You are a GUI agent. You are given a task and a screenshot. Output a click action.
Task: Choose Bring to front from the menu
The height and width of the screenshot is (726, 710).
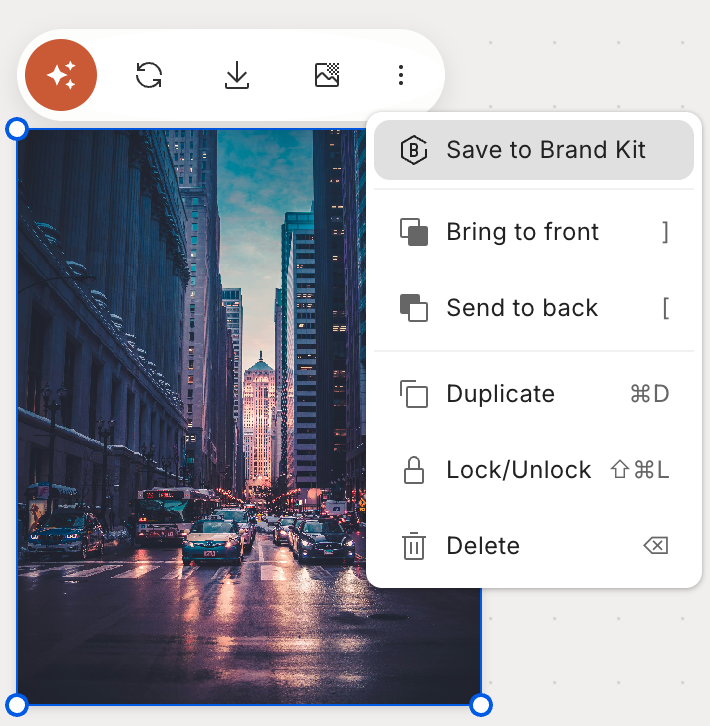point(523,232)
